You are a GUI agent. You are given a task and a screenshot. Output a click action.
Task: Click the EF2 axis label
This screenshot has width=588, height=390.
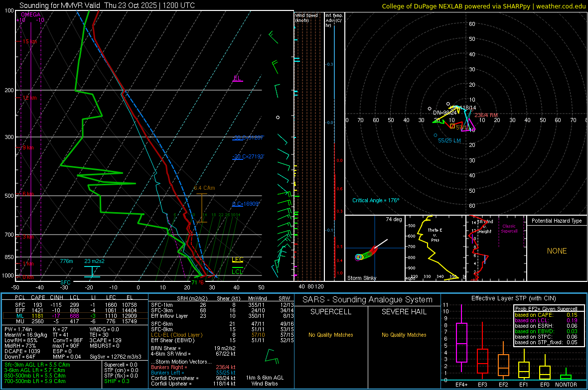tap(503, 385)
